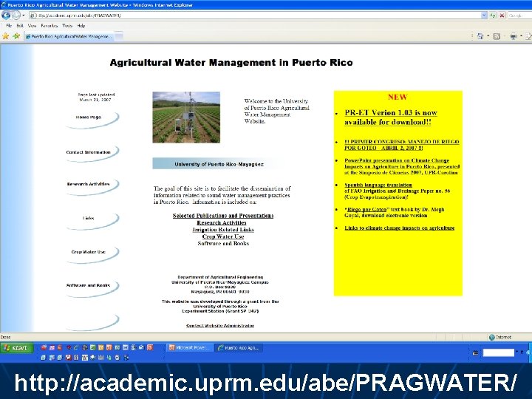Click the Internet Explorer quick launch icon

coord(76,347)
